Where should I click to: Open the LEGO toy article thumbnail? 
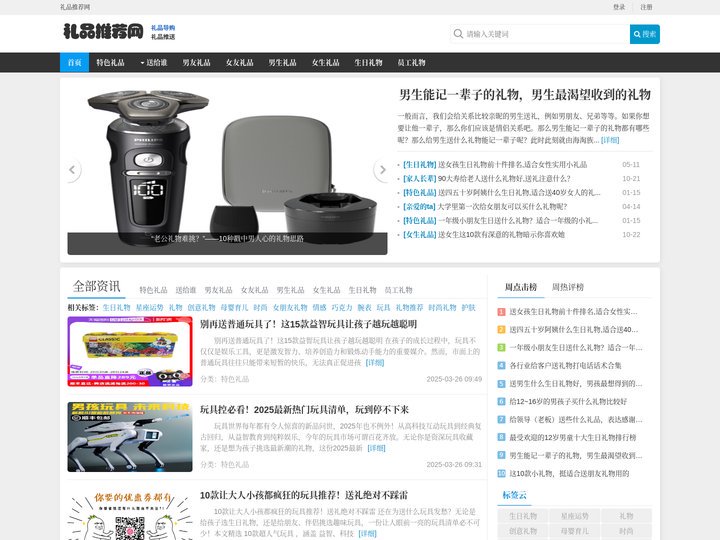tap(130, 351)
